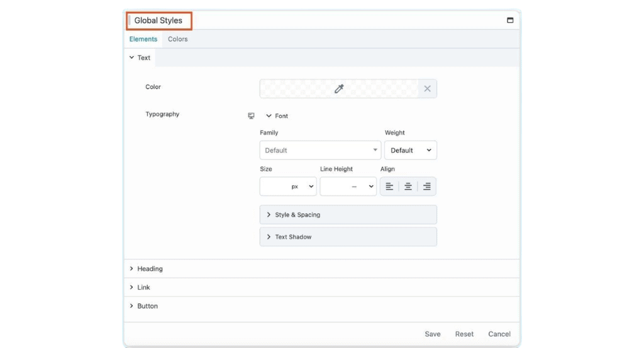Expand the Text Shadow section
644x348 pixels.
pyautogui.click(x=348, y=237)
